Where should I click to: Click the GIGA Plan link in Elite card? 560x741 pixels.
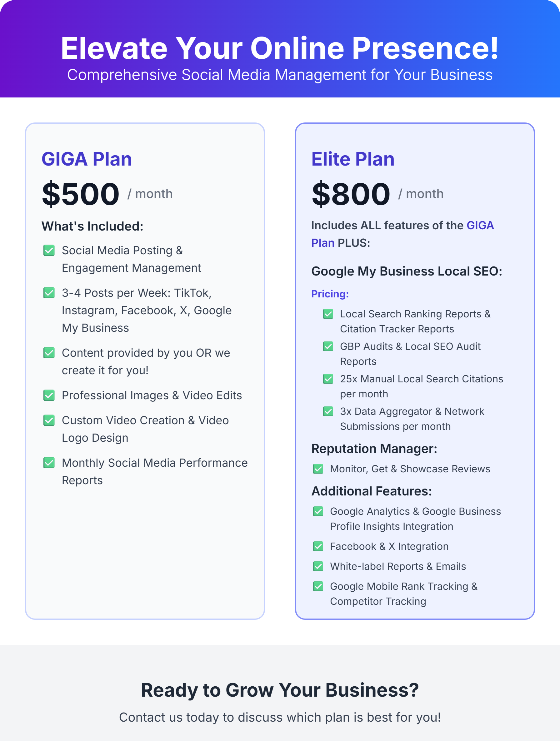[x=480, y=226]
